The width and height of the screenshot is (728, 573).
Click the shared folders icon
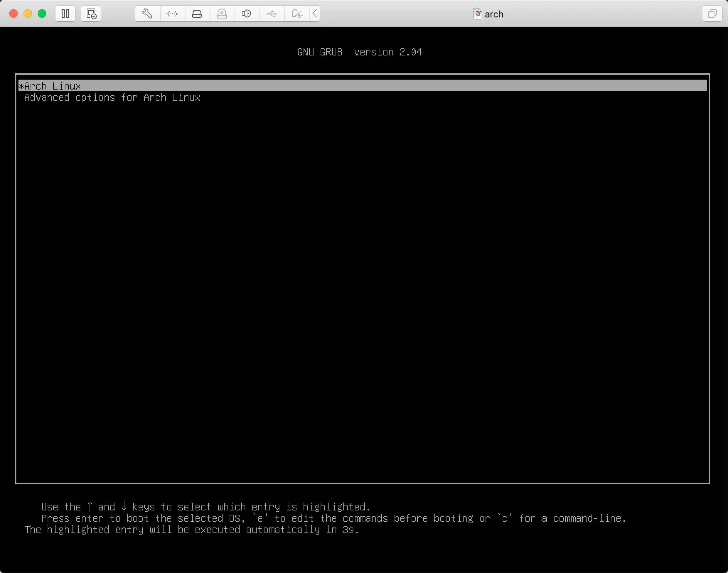pyautogui.click(x=297, y=14)
